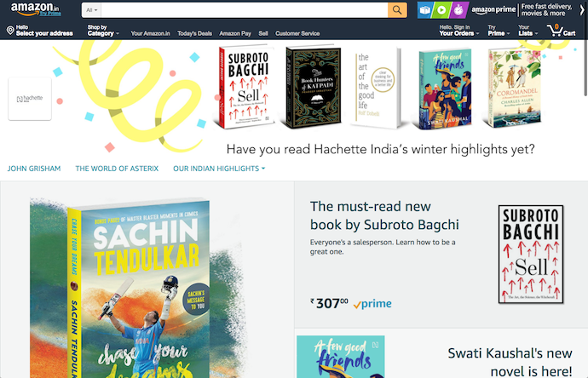Expand the Your Orders sign-in dropdown
588x378 pixels.
(x=458, y=31)
